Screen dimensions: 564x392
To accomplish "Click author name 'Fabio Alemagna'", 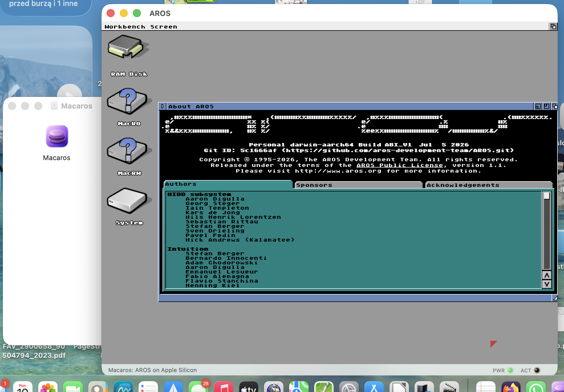I will (217, 276).
